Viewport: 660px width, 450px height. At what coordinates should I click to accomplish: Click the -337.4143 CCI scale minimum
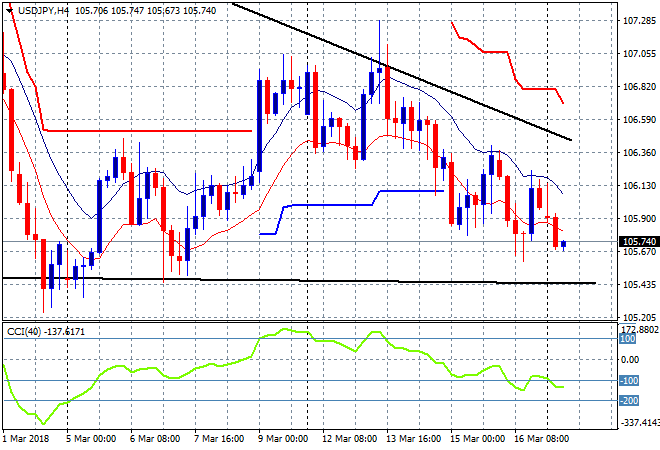point(639,422)
